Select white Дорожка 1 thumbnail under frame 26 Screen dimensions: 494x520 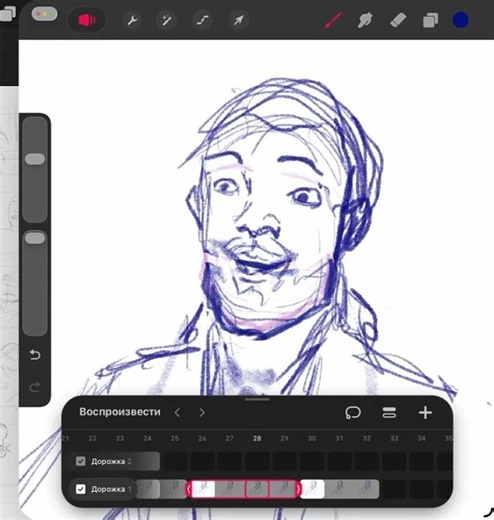pos(203,489)
